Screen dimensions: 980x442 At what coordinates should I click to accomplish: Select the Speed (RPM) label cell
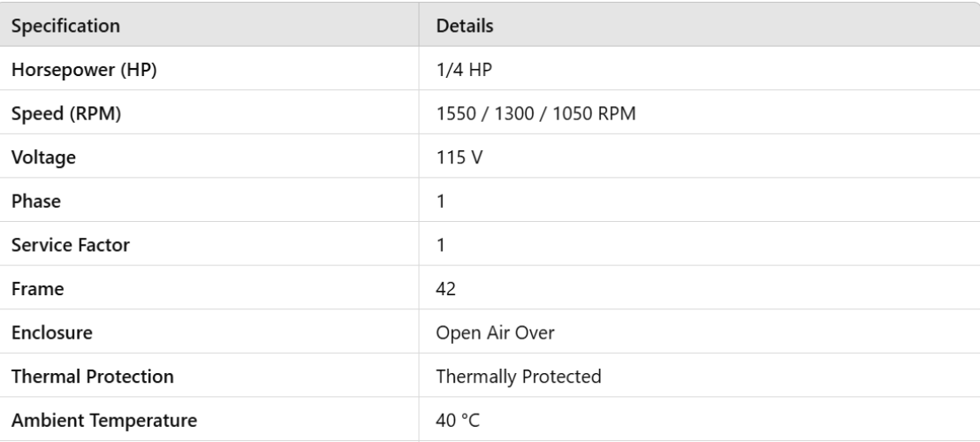66,113
